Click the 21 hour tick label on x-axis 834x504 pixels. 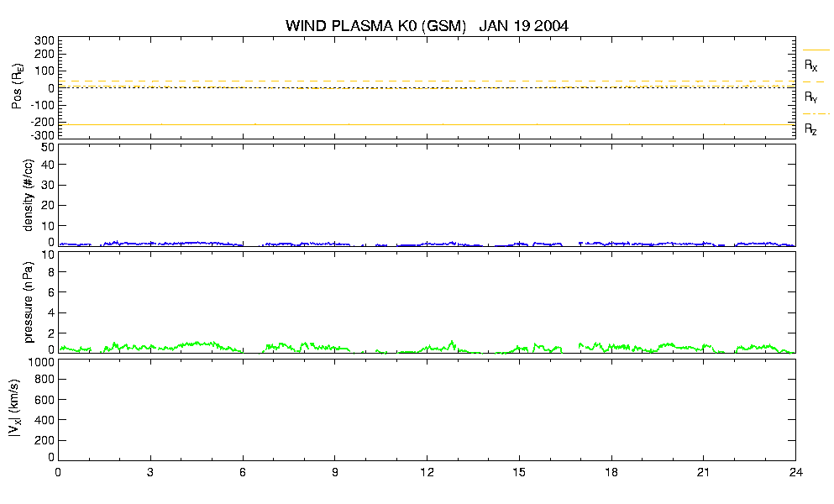coord(704,472)
